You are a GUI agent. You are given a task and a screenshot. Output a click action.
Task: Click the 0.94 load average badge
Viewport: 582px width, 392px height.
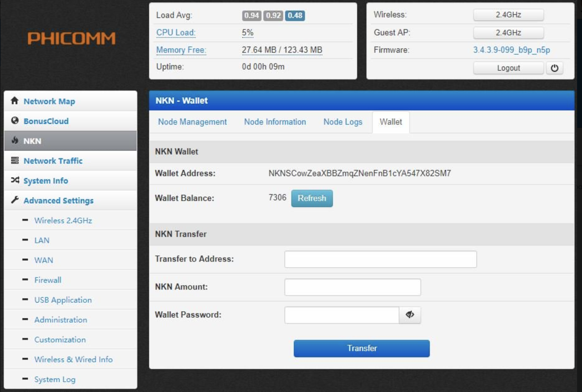(x=252, y=15)
